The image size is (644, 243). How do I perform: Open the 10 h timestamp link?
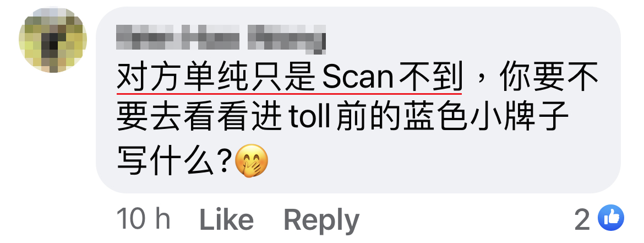pos(143,219)
